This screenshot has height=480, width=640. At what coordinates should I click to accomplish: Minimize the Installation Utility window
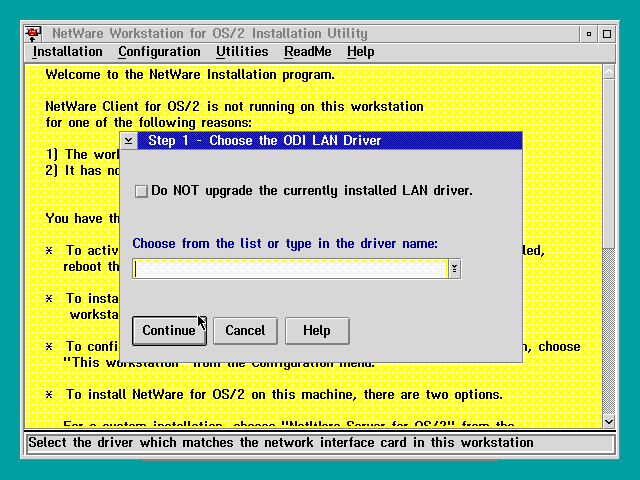(x=589, y=34)
